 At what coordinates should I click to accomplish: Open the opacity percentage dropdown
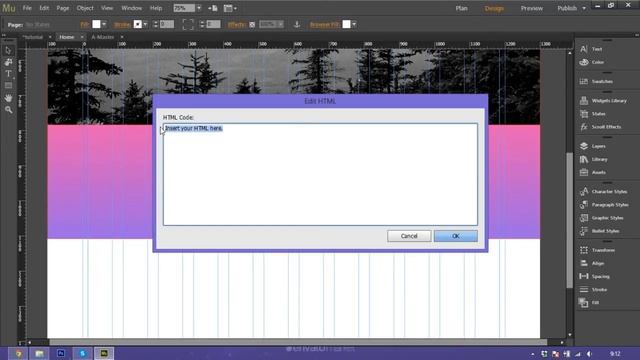tap(280, 24)
